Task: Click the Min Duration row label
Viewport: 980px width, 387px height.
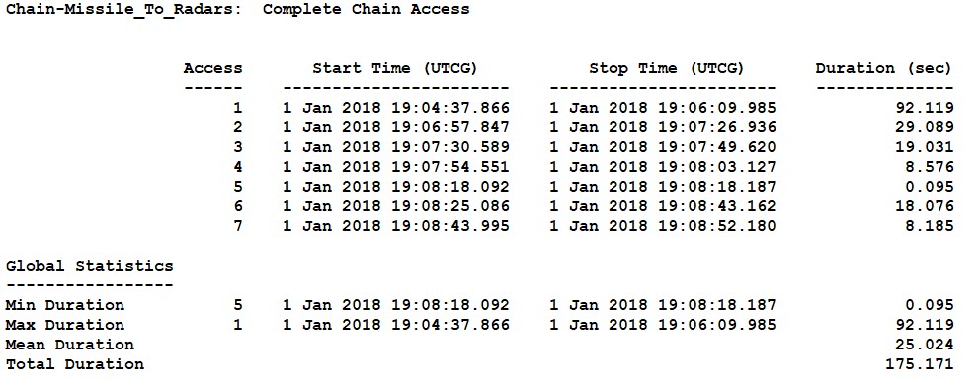Action: pos(65,305)
